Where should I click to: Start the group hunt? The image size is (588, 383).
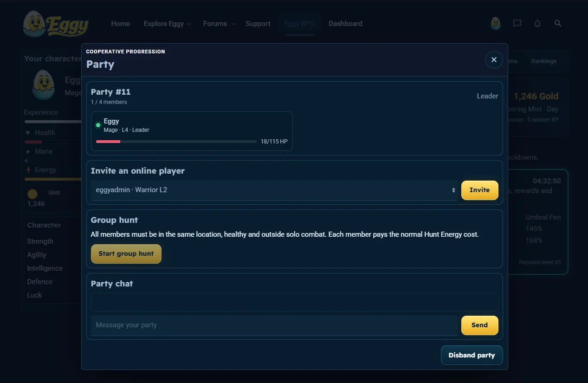click(x=126, y=254)
